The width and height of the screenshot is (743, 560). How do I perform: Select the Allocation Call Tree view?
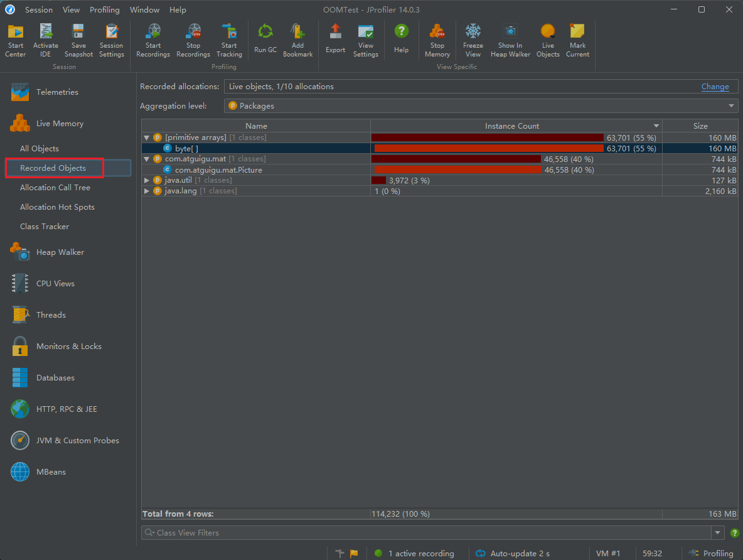(x=55, y=187)
